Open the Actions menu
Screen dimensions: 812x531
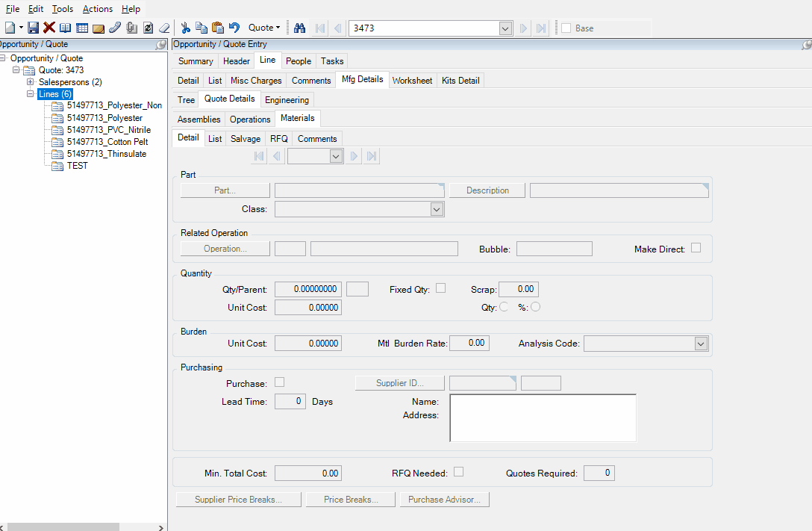pyautogui.click(x=97, y=9)
